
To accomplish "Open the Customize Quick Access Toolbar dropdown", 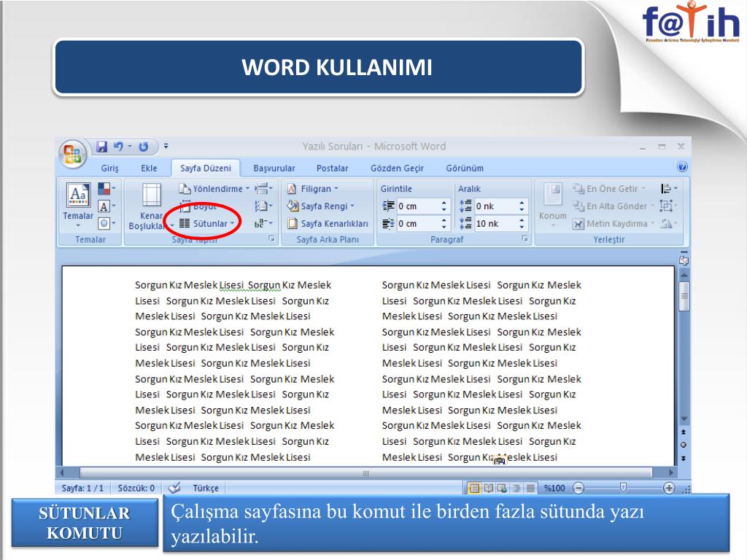I will (x=166, y=146).
